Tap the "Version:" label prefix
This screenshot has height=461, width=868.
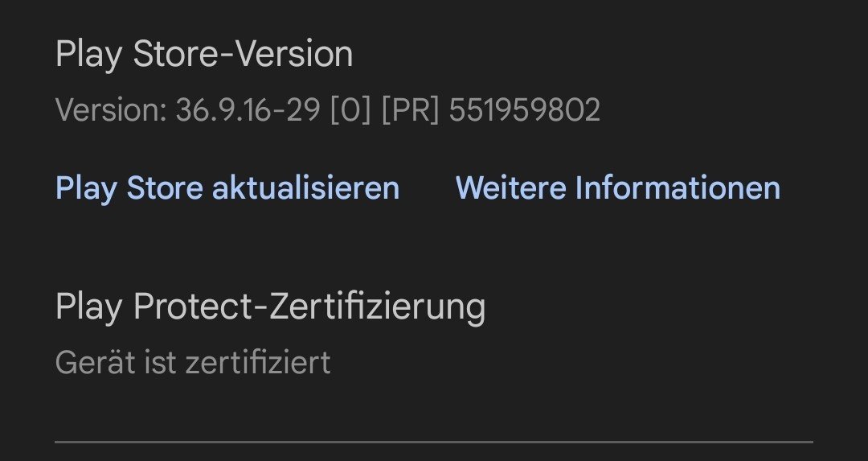pyautogui.click(x=111, y=110)
